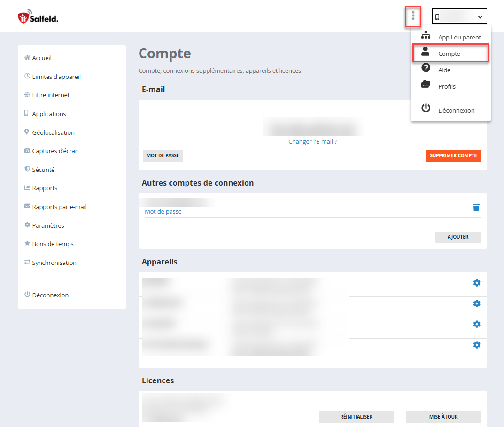Delete the extra login account with trash icon
504x427 pixels.
(476, 207)
